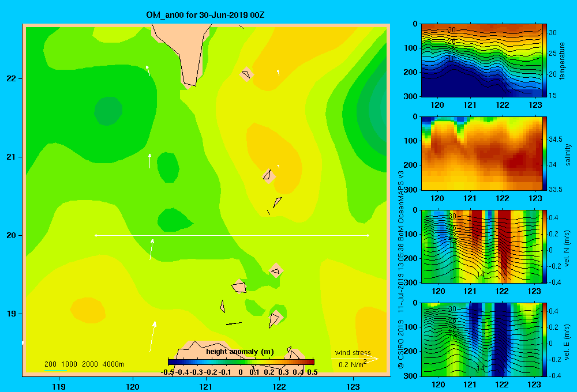Click the -0.5 tick on height anomaly scale
The image size is (577, 392).
click(x=168, y=372)
